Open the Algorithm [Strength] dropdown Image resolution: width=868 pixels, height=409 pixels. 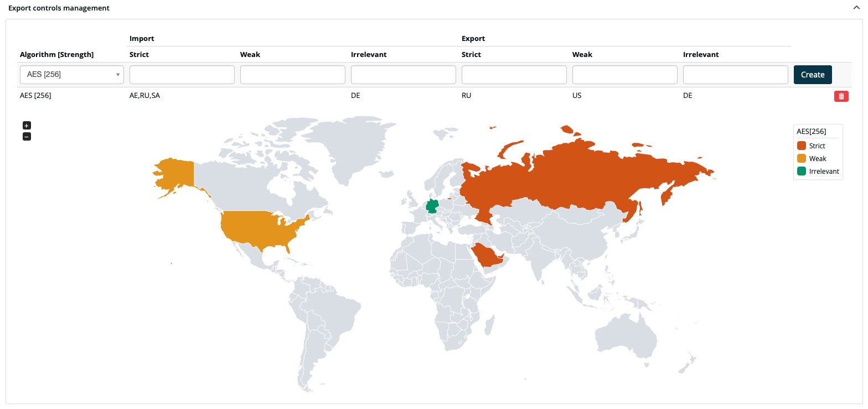[x=72, y=75]
